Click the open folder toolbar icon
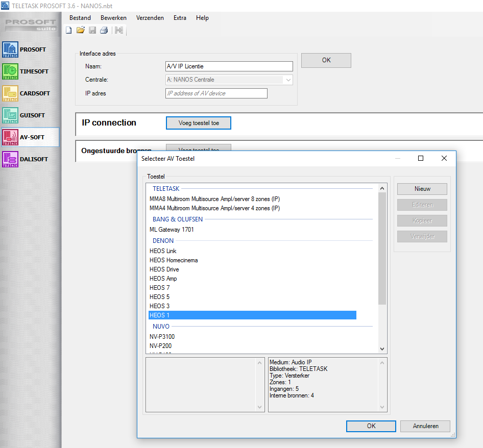483x448 pixels. point(81,30)
